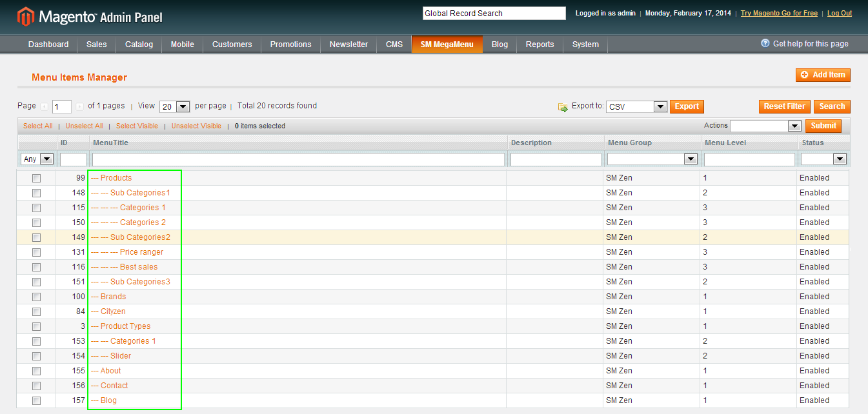Click the Add Item button
This screenshot has height=414, width=868.
[823, 75]
